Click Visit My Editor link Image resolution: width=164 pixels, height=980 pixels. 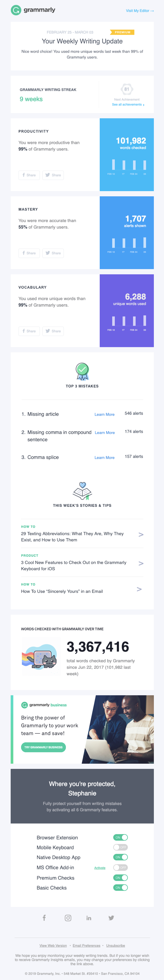pyautogui.click(x=140, y=11)
